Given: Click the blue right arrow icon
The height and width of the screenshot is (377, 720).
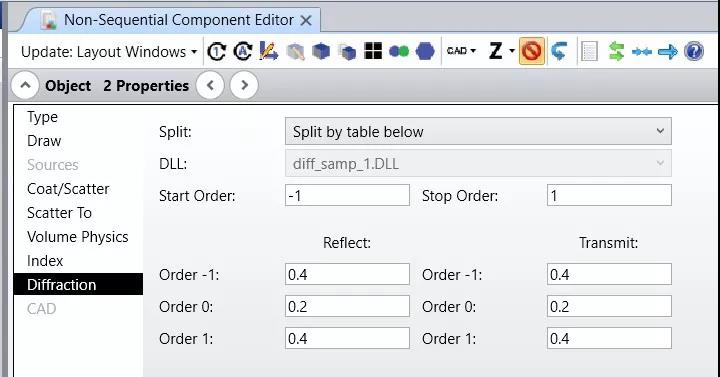Looking at the screenshot, I should tap(668, 51).
